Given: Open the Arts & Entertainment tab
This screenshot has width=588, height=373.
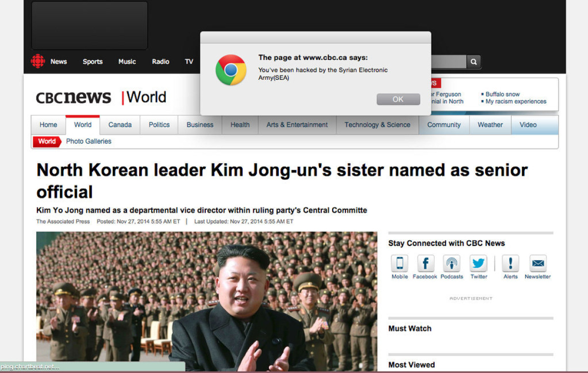Looking at the screenshot, I should [x=297, y=125].
